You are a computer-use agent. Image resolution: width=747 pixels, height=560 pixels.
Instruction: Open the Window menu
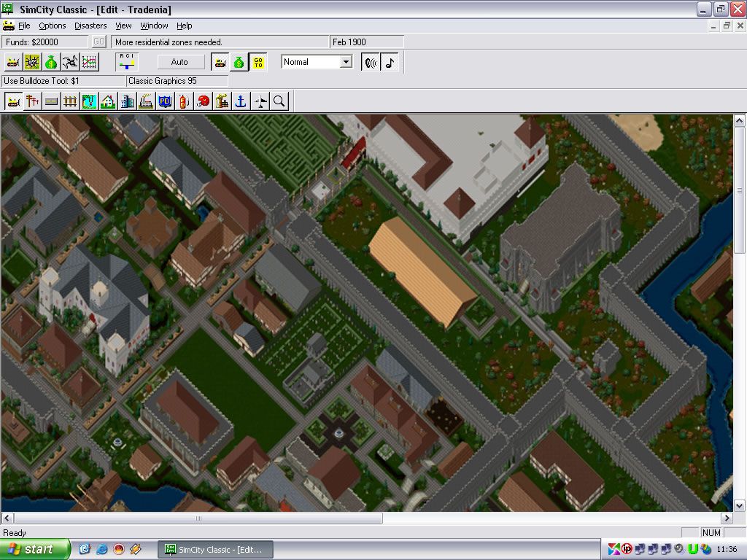point(154,26)
